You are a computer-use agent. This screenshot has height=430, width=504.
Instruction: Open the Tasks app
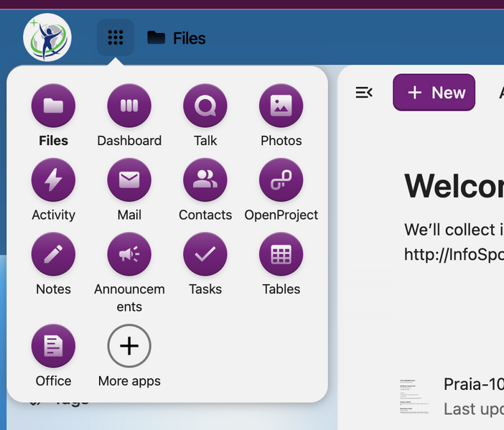pyautogui.click(x=205, y=254)
